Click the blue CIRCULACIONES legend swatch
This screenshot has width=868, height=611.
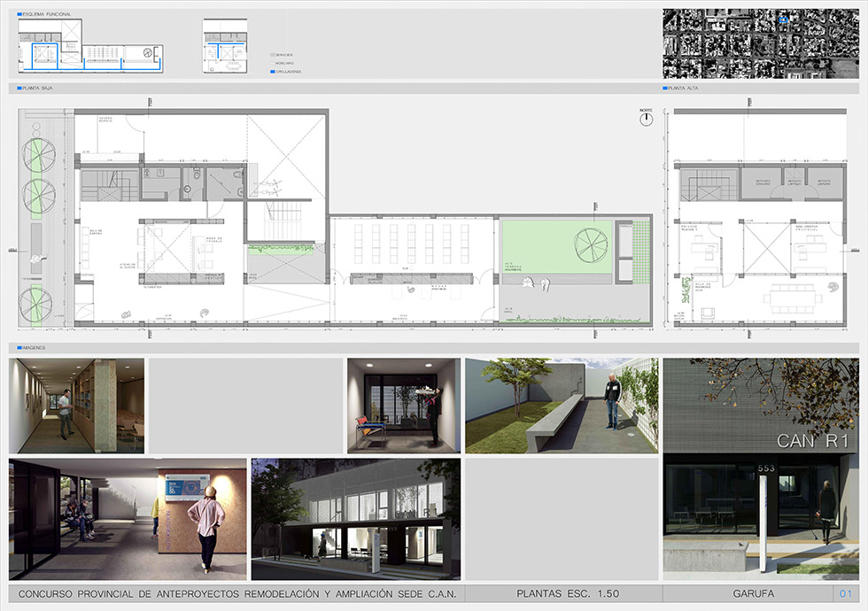273,72
